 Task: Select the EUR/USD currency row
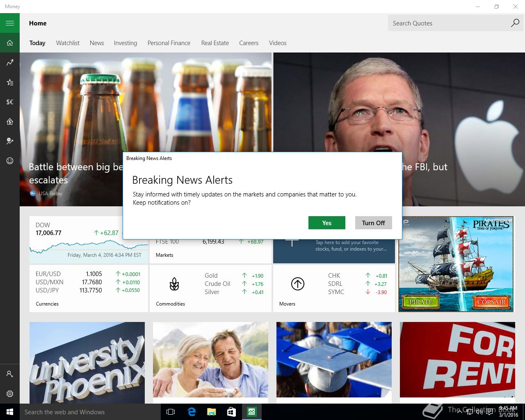click(88, 274)
